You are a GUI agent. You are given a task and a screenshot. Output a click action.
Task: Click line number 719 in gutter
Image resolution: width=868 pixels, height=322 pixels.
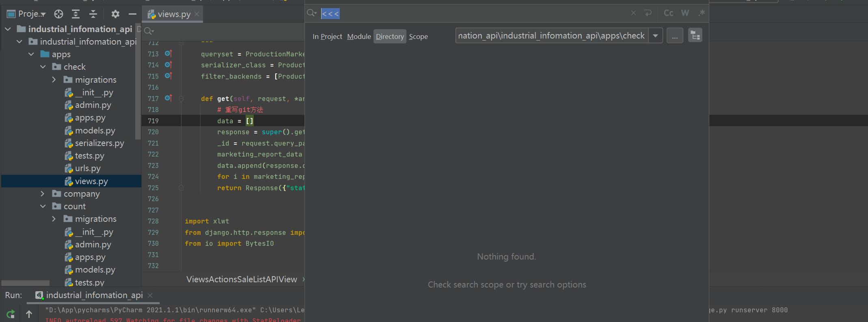point(153,121)
